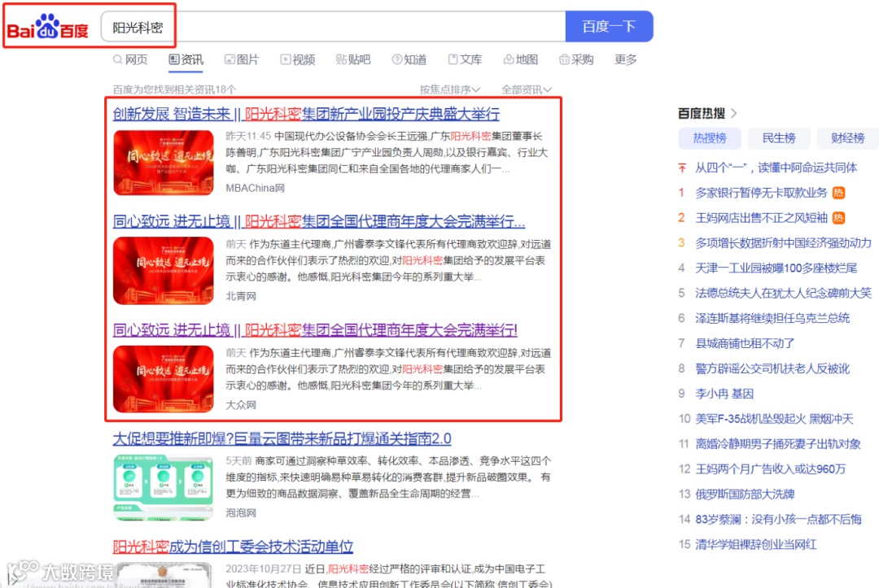Image resolution: width=879 pixels, height=588 pixels.
Task: Open hot search 王妈两个月广告收入或达960万
Action: click(770, 468)
